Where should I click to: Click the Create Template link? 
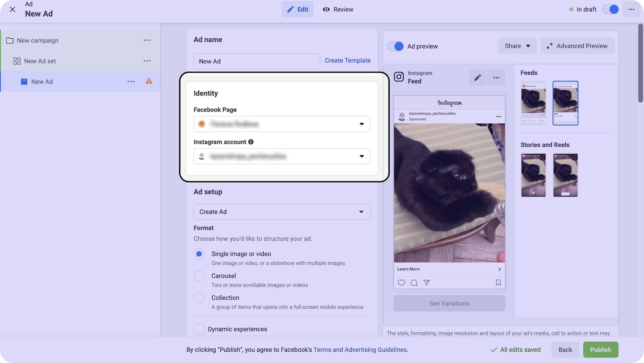pos(348,60)
